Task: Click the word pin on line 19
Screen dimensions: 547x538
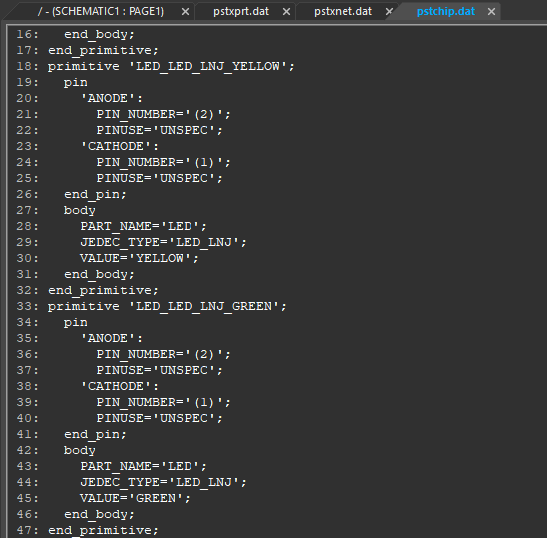Action: (75, 83)
